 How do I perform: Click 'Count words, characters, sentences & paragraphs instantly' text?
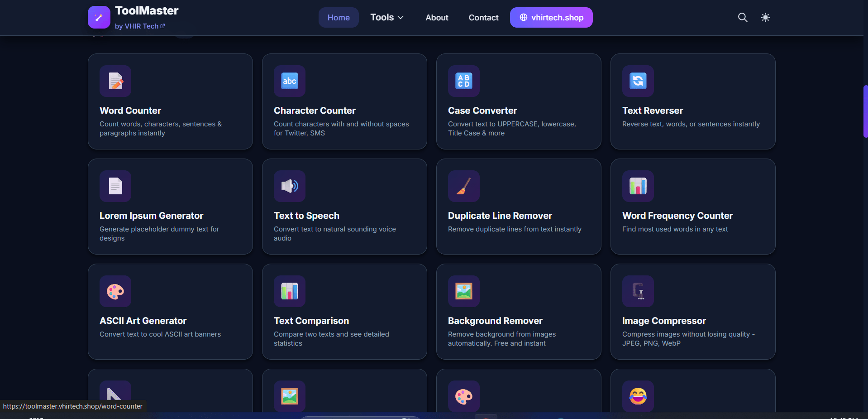pyautogui.click(x=161, y=129)
